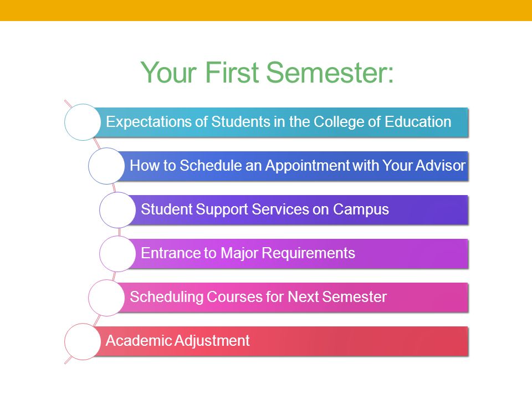The height and width of the screenshot is (399, 532).
Task: Click the empty right end of the magenta Entrance to Major bar
Action: click(412, 253)
